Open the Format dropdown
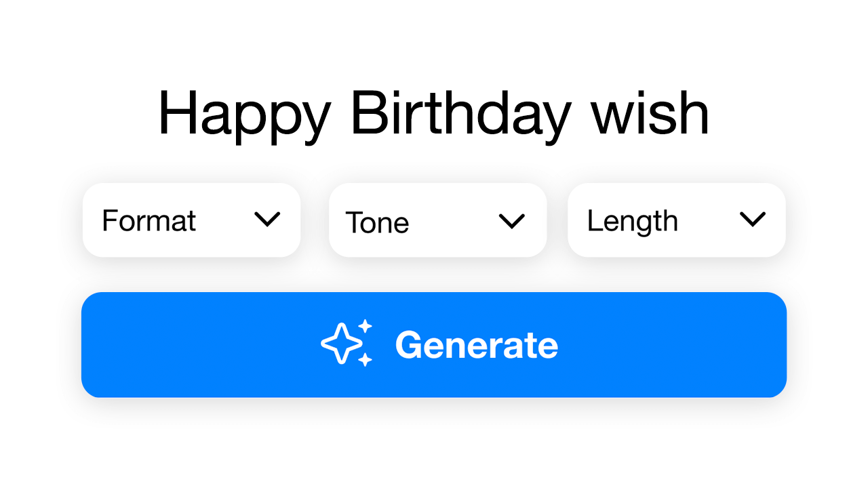This screenshot has height=488, width=868. [191, 220]
